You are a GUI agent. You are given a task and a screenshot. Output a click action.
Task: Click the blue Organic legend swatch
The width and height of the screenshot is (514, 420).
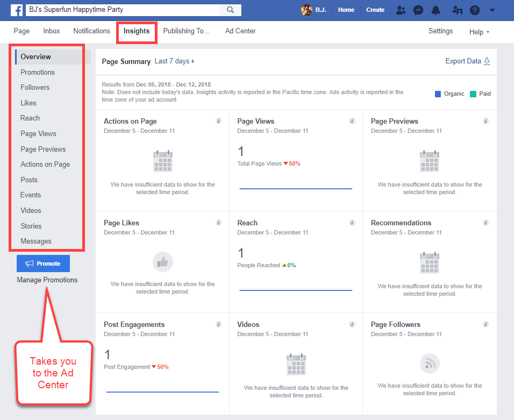coord(438,94)
